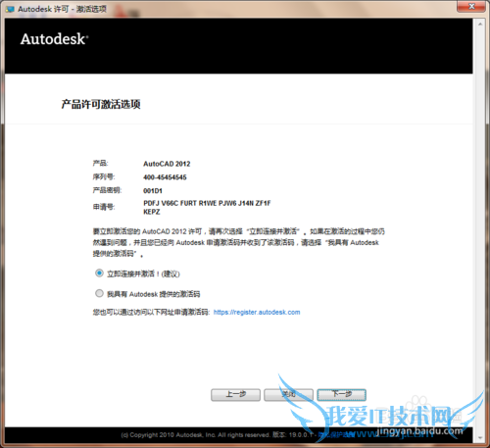This screenshot has width=490, height=448.
Task: Click the 序列号 label
Action: (x=104, y=176)
